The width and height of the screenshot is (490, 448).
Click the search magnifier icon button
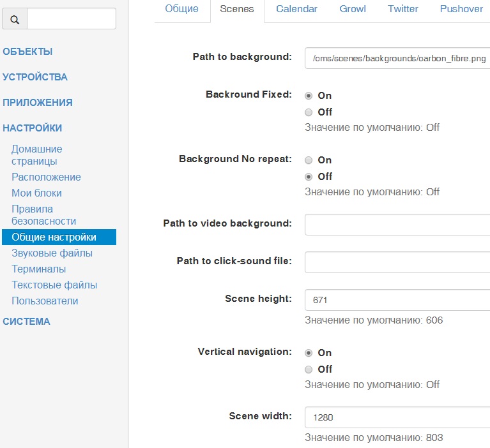pyautogui.click(x=15, y=19)
